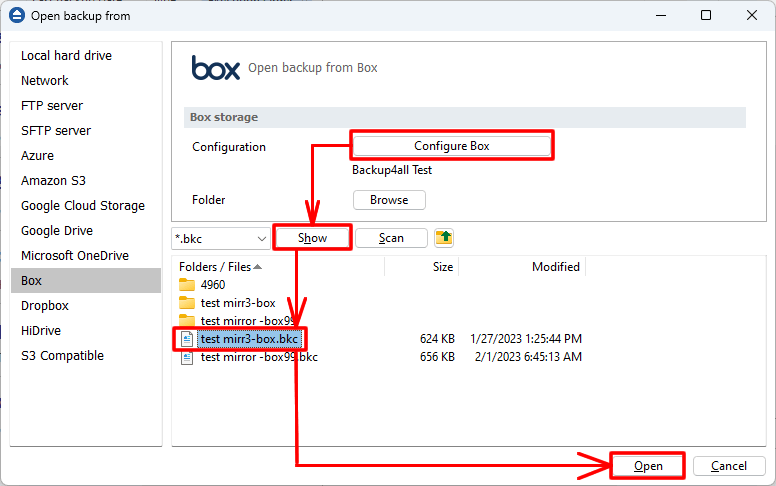Select the test mirr3-box folder icon

187,303
